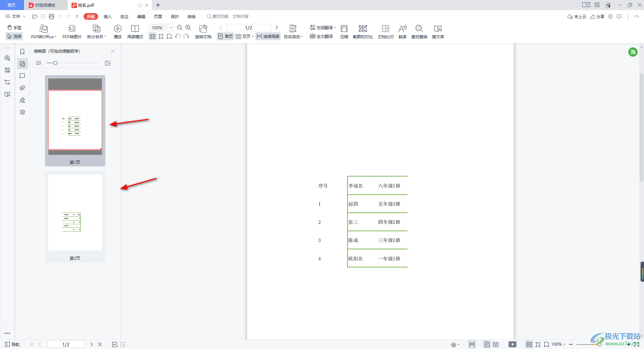644x349 pixels.
Task: Open the 文件 file menu
Action: (x=15, y=16)
